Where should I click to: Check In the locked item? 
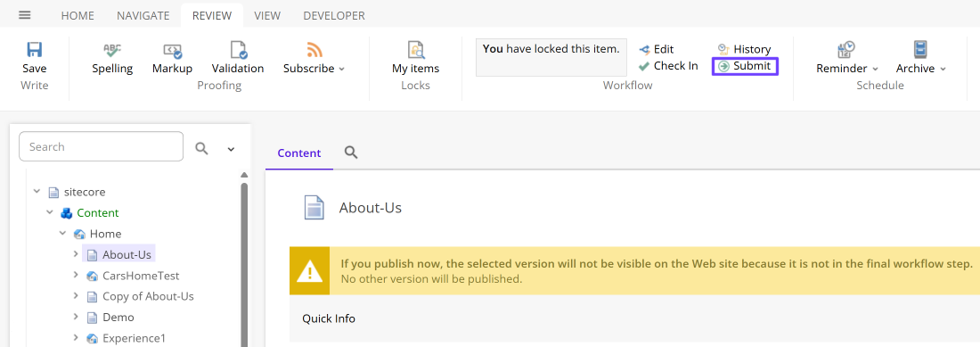tap(668, 66)
